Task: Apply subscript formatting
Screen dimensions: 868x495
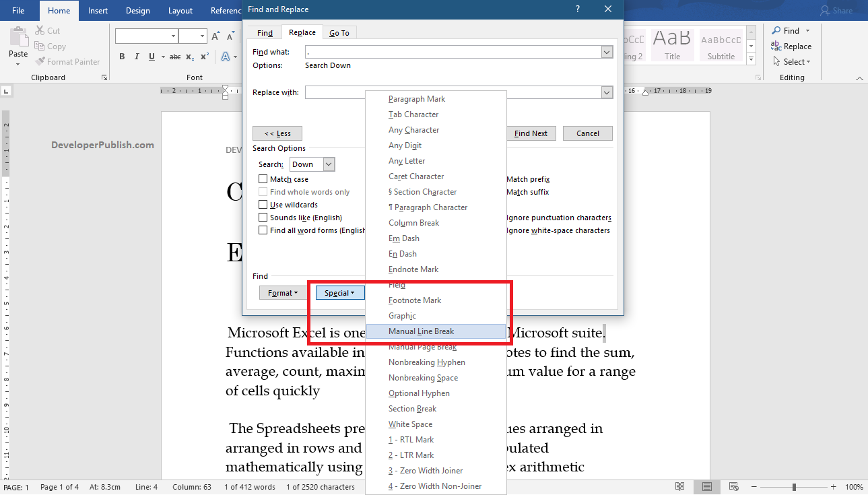Action: (x=189, y=57)
